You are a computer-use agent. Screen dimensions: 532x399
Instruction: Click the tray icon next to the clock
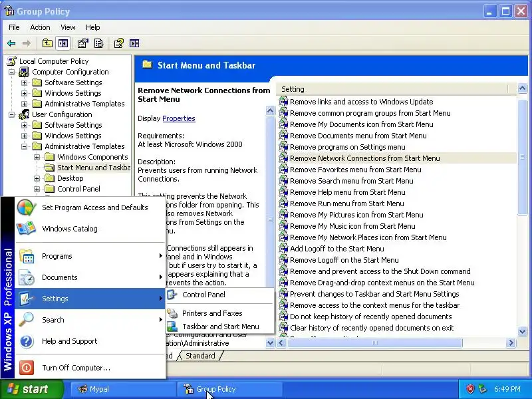[x=483, y=389]
